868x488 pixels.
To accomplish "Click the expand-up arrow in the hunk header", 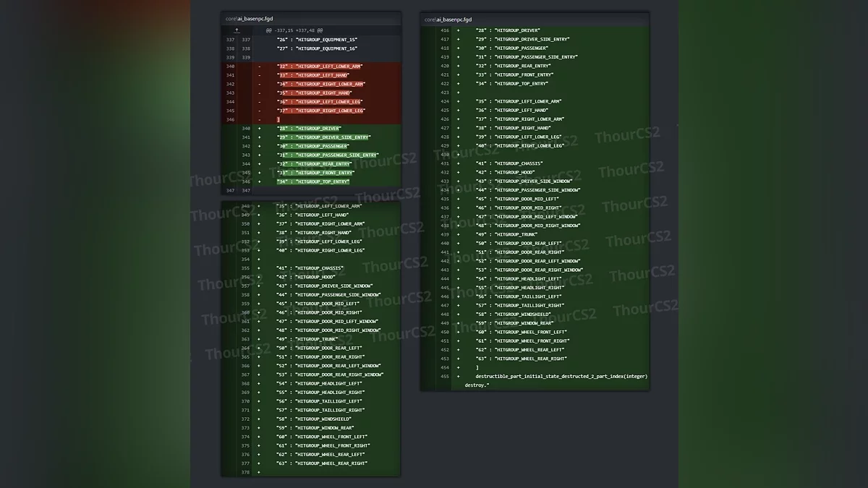I will (237, 30).
